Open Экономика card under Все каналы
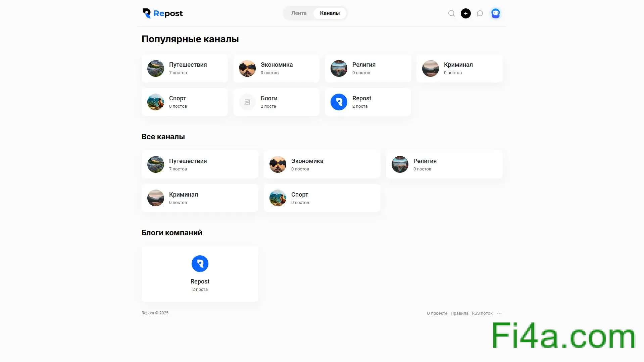 tap(322, 164)
